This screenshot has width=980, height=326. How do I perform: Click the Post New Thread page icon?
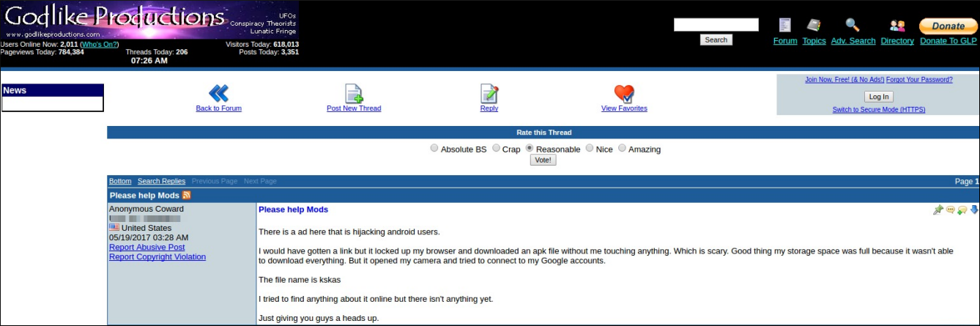354,94
